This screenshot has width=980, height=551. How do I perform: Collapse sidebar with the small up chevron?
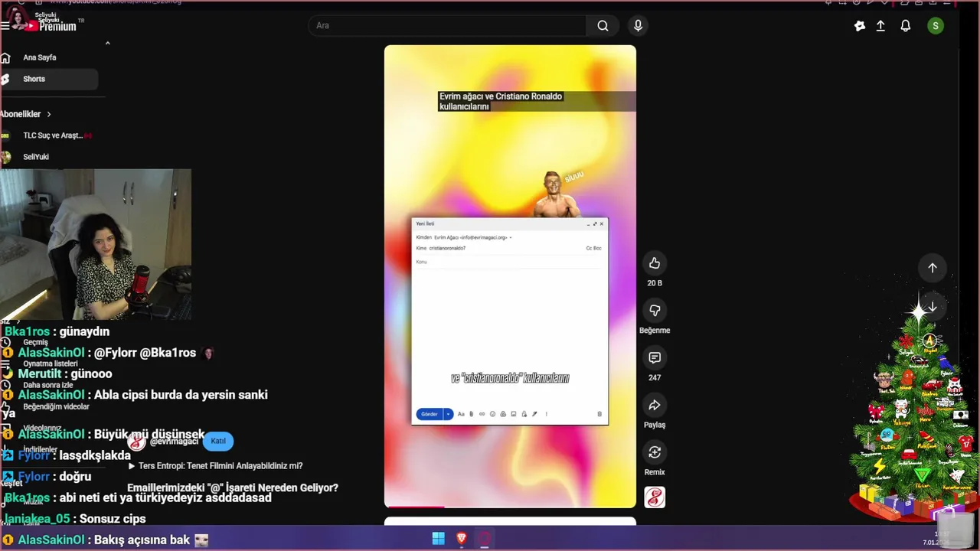(x=107, y=43)
